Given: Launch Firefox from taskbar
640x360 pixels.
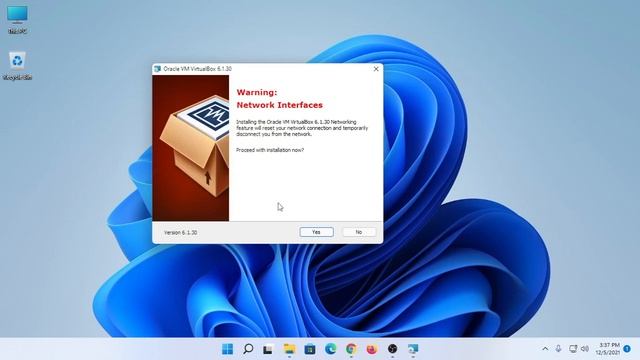Looking at the screenshot, I should (371, 349).
